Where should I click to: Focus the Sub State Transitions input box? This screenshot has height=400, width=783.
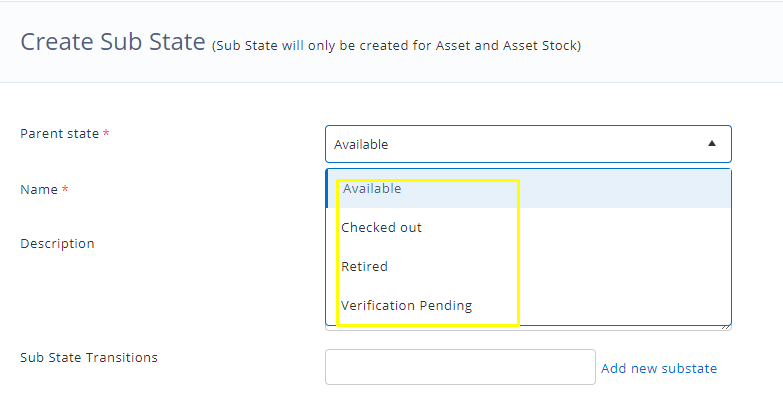pos(460,367)
